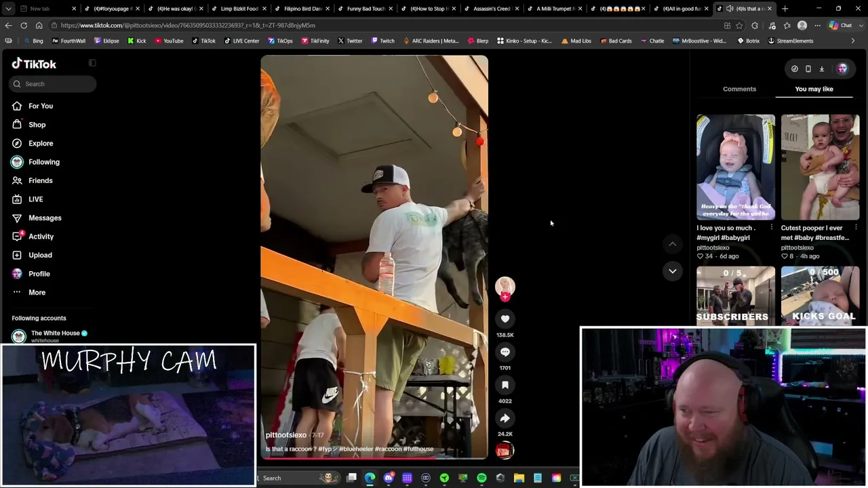This screenshot has height=488, width=868.
Task: Open the spinning sound disc icon
Action: (505, 450)
